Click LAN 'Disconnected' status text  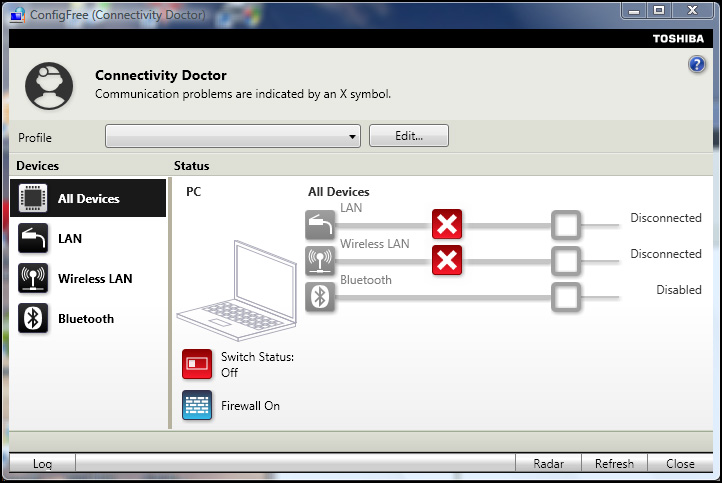pyautogui.click(x=666, y=218)
